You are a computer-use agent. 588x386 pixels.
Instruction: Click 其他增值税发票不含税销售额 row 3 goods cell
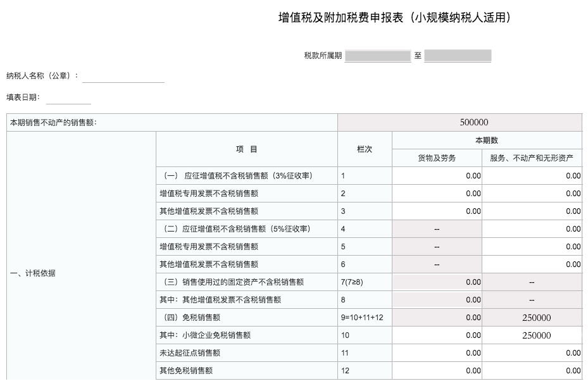(x=437, y=211)
